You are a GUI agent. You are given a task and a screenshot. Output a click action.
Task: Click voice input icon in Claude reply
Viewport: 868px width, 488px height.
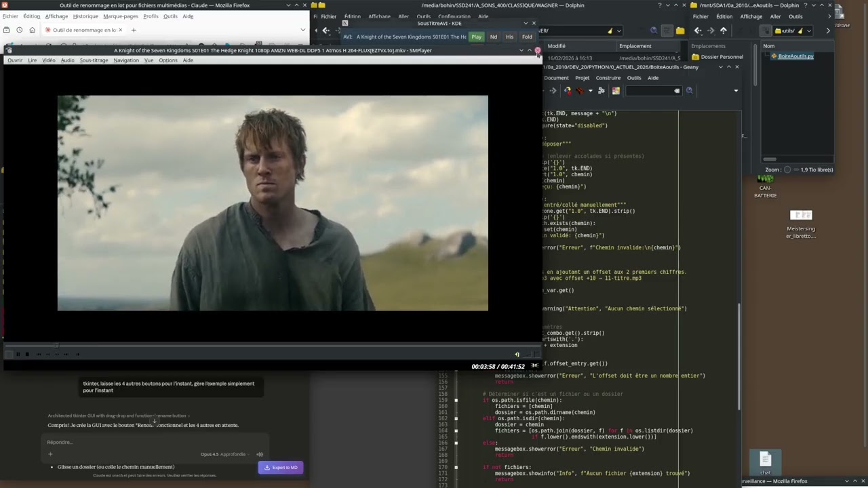[x=260, y=454]
